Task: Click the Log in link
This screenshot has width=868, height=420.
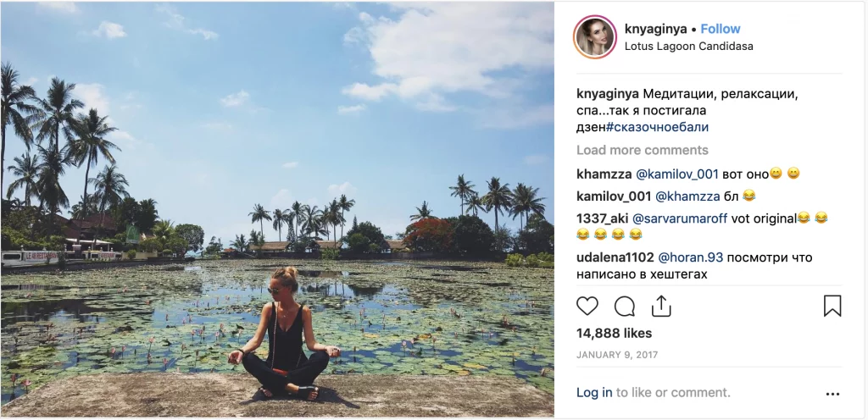Action: point(594,392)
